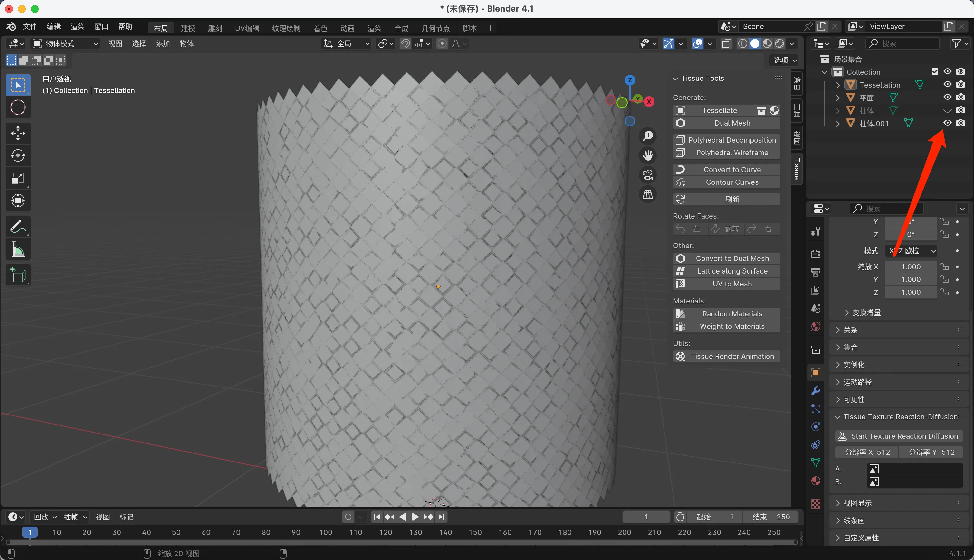The image size is (974, 560).
Task: Hide the Tessellation object with eye icon
Action: coord(948,84)
